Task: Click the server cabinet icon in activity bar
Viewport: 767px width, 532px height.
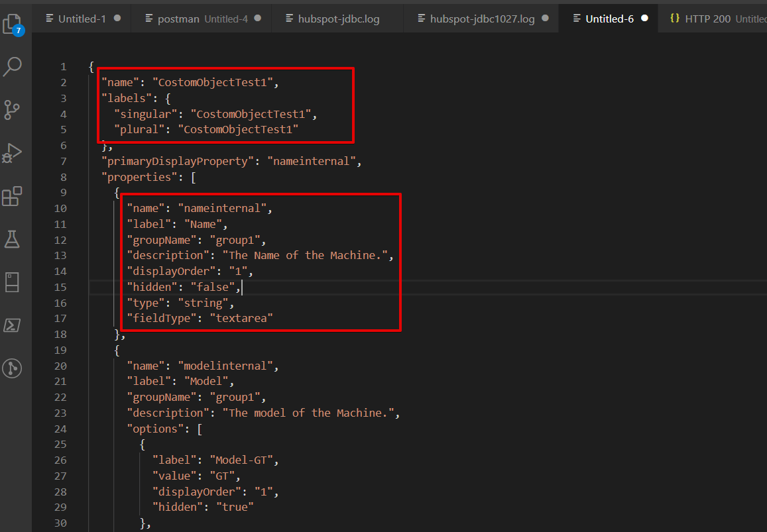Action: click(x=12, y=282)
